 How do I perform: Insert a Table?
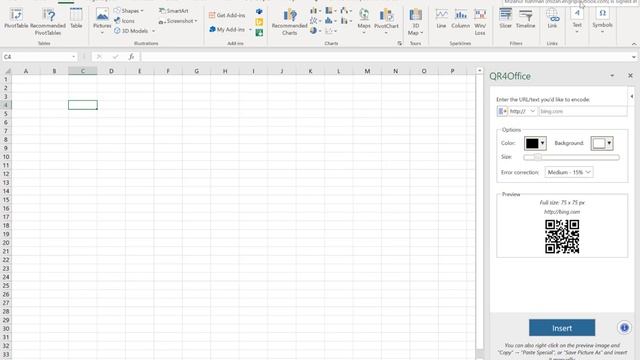tap(76, 19)
